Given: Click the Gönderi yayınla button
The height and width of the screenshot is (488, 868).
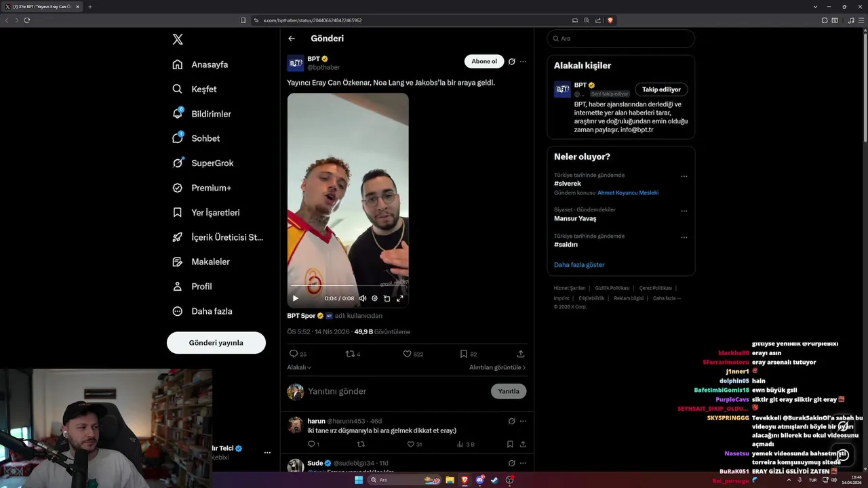Looking at the screenshot, I should pyautogui.click(x=216, y=343).
